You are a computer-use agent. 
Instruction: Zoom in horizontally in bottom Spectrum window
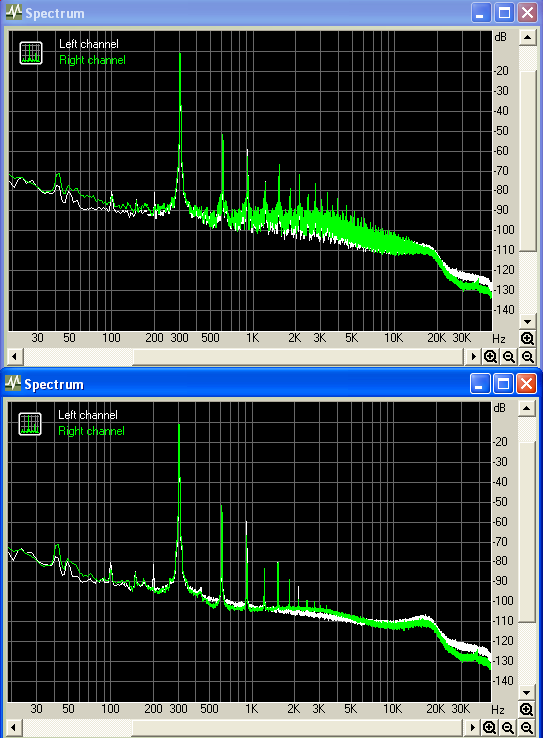coord(489,728)
